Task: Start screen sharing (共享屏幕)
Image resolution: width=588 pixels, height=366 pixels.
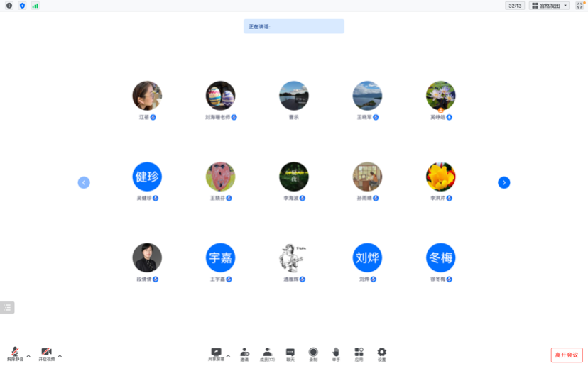Action: click(x=216, y=353)
